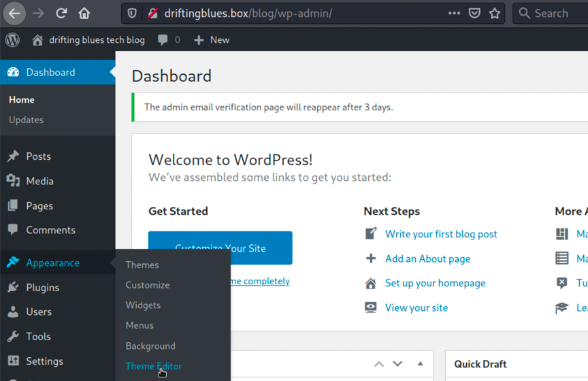Click the browser Search field

point(551,14)
